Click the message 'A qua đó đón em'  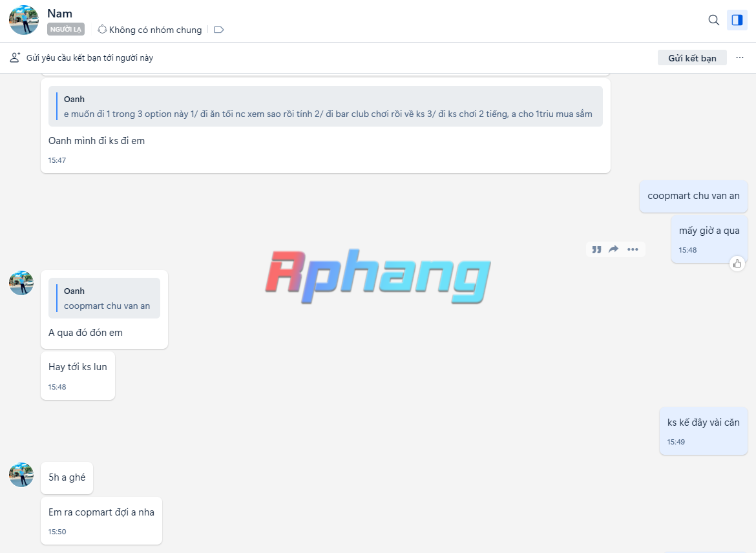click(85, 333)
